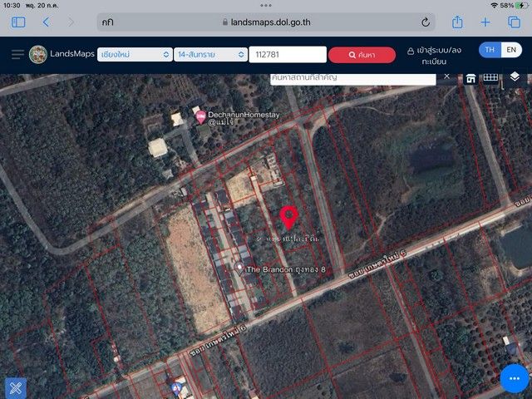Tap the red parcel location pin
Viewport: 532px width, 399px height.
pyautogui.click(x=288, y=216)
